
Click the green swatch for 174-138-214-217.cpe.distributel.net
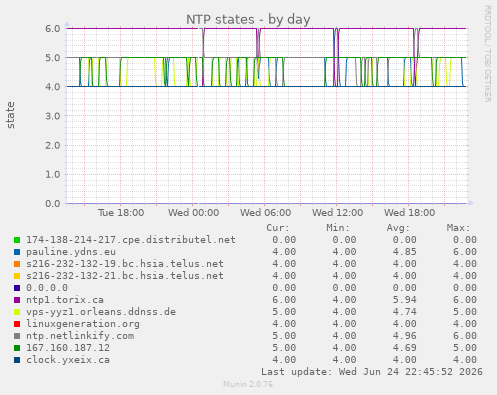coord(17,240)
